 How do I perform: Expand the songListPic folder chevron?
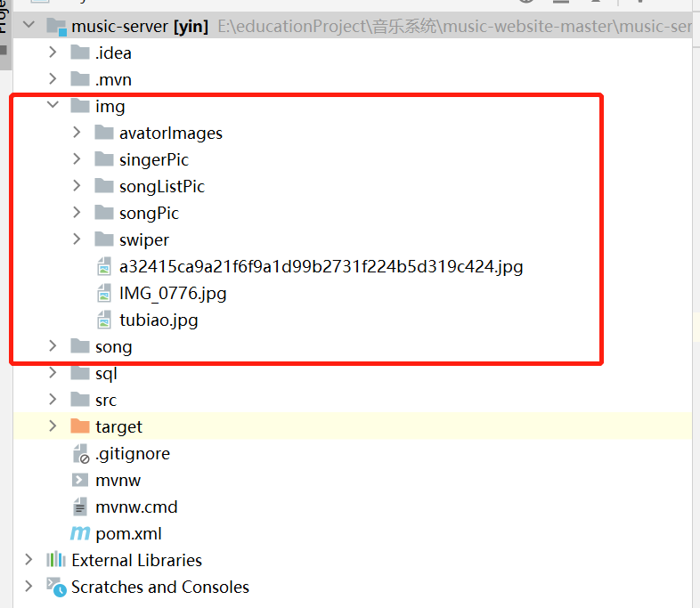point(77,185)
